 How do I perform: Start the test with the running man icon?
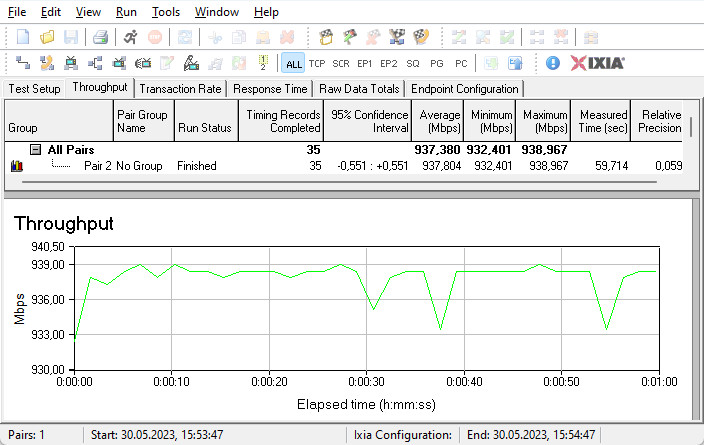pos(130,37)
